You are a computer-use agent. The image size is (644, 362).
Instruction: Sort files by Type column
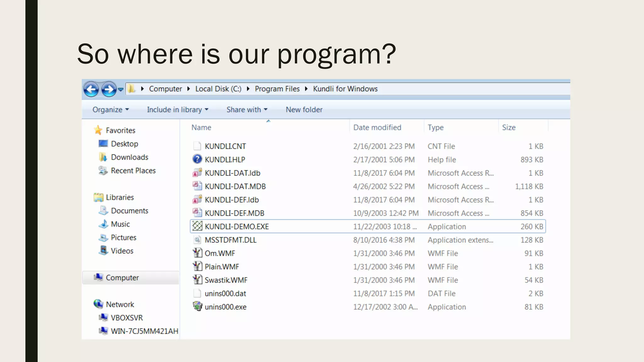[x=436, y=128]
